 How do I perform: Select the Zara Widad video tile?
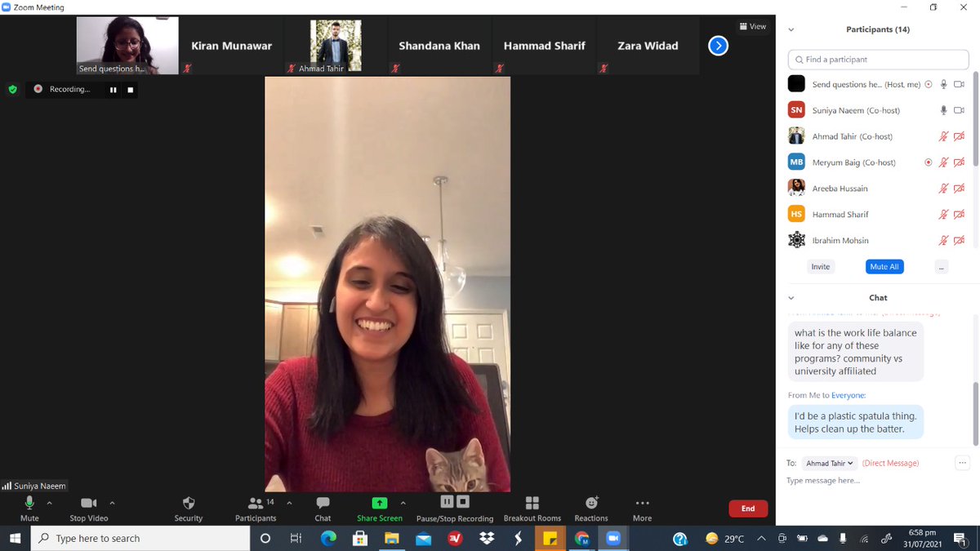click(x=648, y=46)
